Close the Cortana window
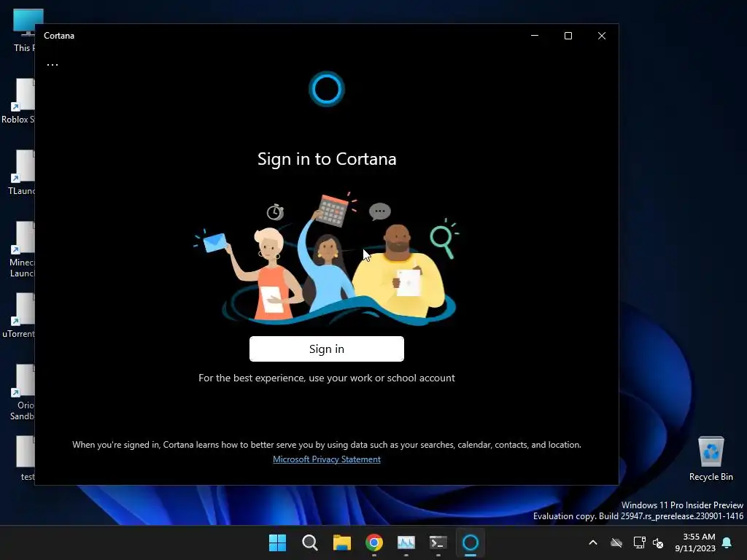This screenshot has height=560, width=747. click(x=601, y=36)
